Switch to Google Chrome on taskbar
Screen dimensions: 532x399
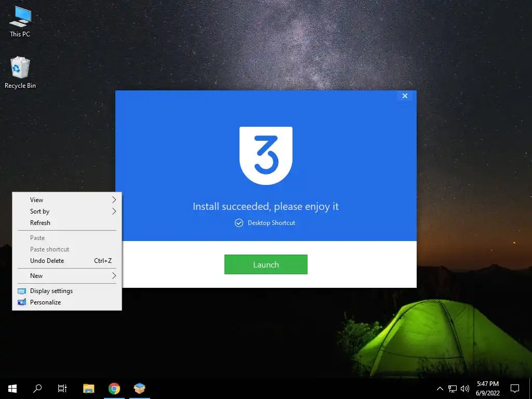pyautogui.click(x=114, y=389)
